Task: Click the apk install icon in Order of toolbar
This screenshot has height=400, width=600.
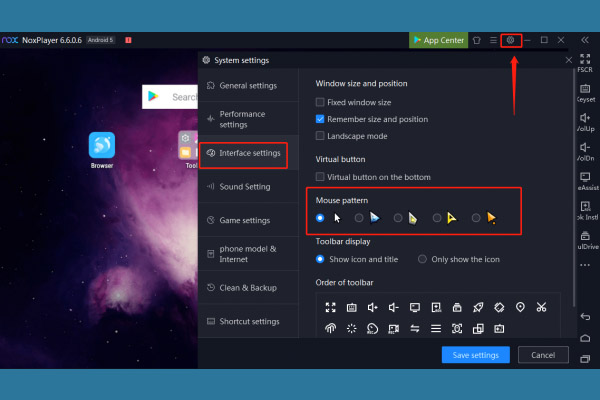Action: click(x=436, y=307)
